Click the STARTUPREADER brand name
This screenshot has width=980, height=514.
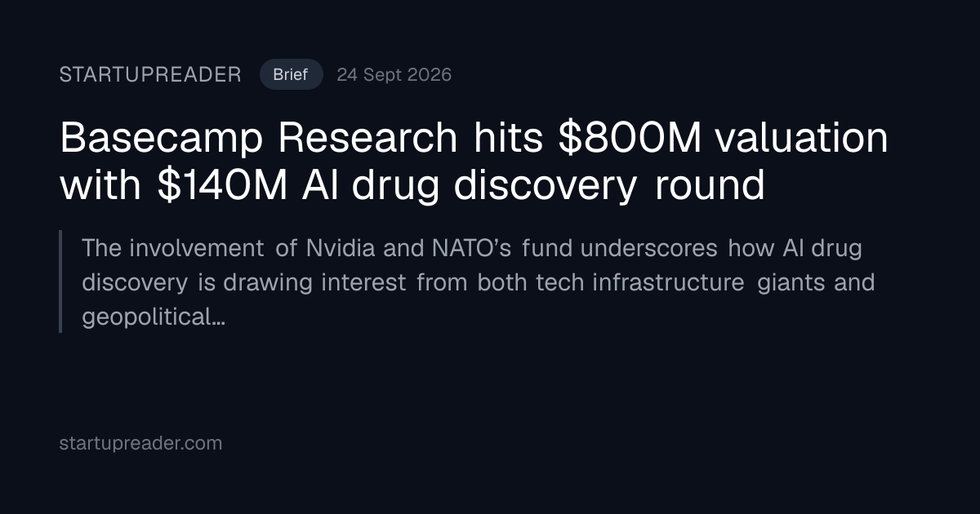(150, 75)
